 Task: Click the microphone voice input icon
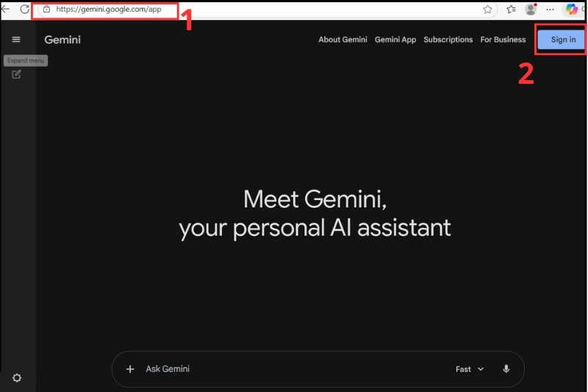point(506,369)
